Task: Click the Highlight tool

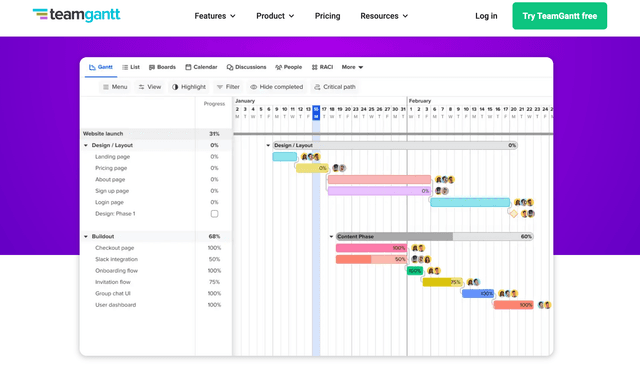Action: (x=189, y=87)
